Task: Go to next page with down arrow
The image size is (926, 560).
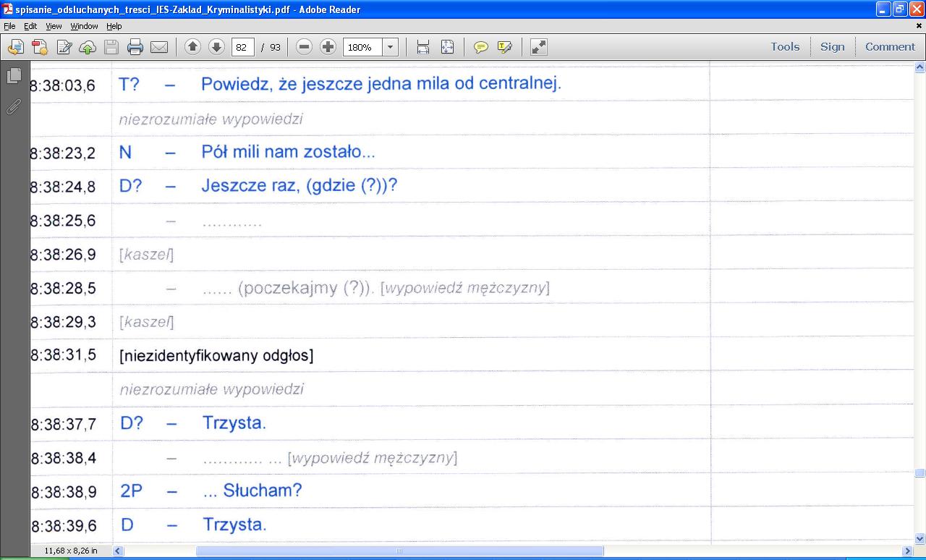Action: point(216,47)
